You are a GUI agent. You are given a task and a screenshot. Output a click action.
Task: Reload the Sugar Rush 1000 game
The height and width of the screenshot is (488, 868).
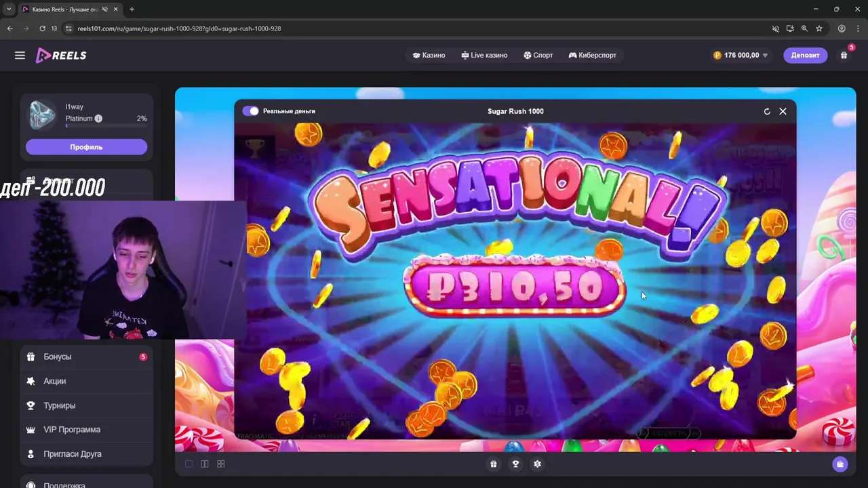[767, 111]
